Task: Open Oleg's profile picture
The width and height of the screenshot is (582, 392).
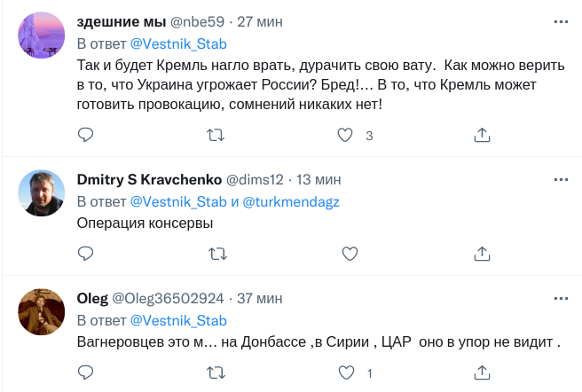Action: point(42,312)
